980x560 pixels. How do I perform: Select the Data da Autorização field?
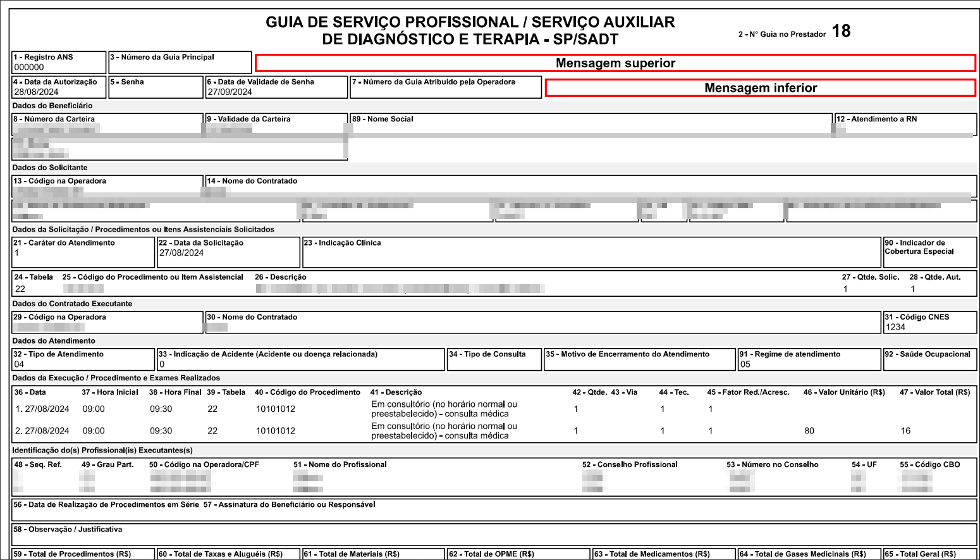coord(59,87)
